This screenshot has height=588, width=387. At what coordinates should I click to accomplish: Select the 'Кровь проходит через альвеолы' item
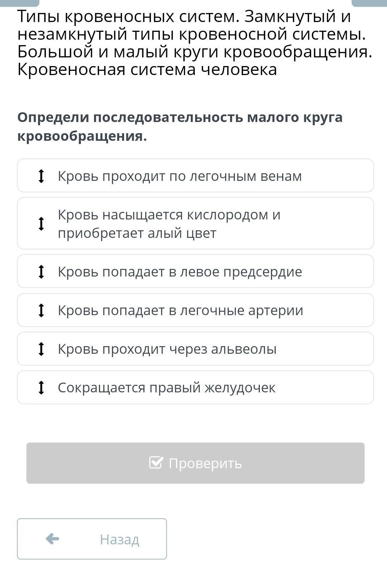(167, 349)
